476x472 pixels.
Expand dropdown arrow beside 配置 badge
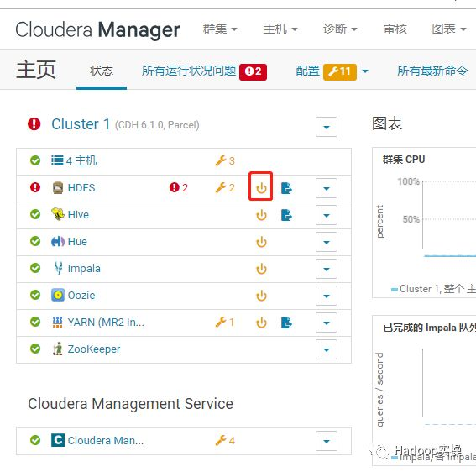(365, 71)
